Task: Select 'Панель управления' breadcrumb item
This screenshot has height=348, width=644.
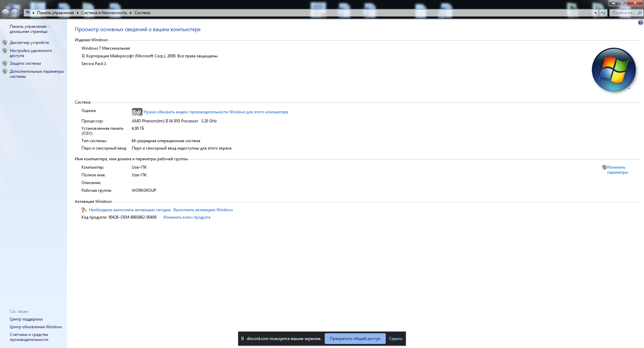Action: [x=55, y=13]
